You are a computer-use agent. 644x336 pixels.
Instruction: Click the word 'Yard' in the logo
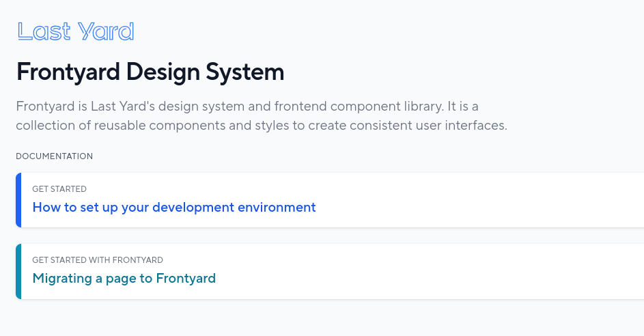click(106, 31)
